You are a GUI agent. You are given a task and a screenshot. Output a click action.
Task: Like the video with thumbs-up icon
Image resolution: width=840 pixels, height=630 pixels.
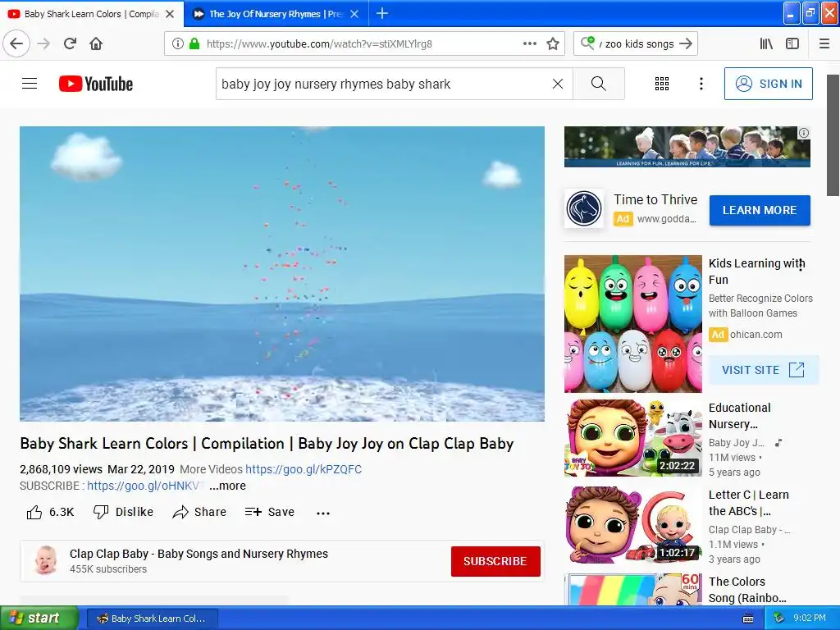[x=34, y=512]
